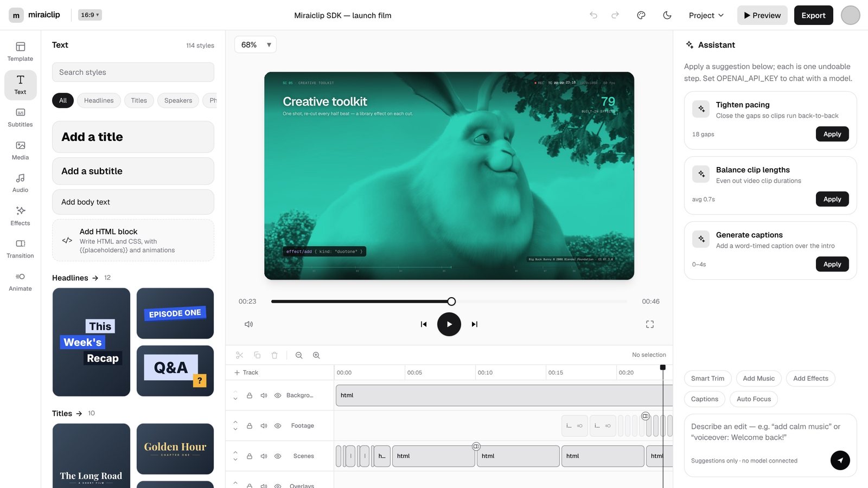Image resolution: width=868 pixels, height=488 pixels.
Task: Reorder the Scenes track with its arrows
Action: 235,456
